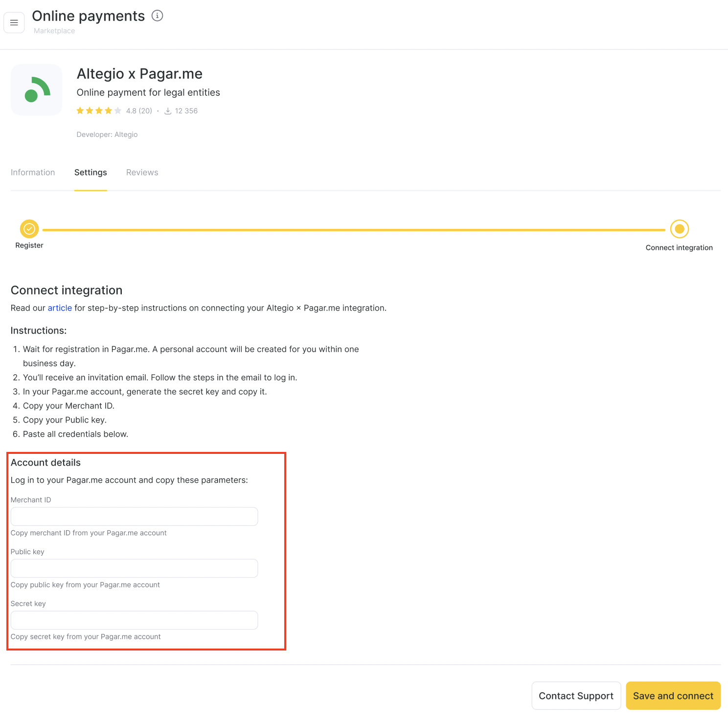Open the hamburger menu
Screen dimensions: 728x718
click(x=14, y=22)
